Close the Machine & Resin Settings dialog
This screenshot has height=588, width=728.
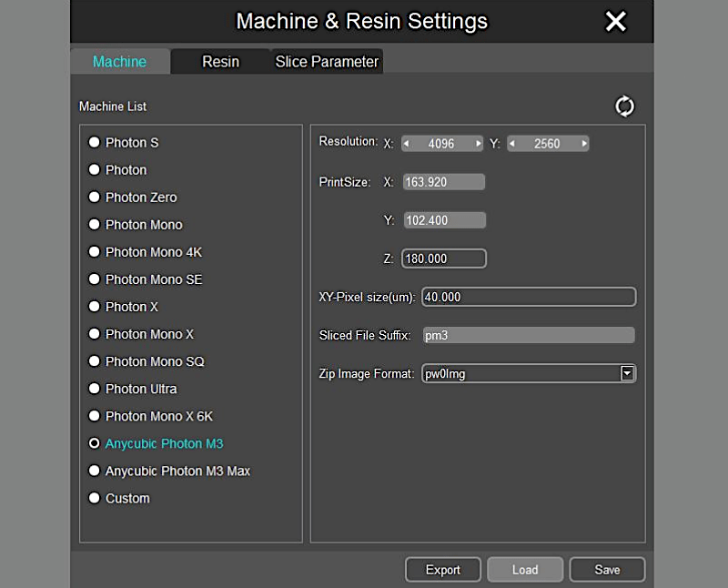coord(616,21)
